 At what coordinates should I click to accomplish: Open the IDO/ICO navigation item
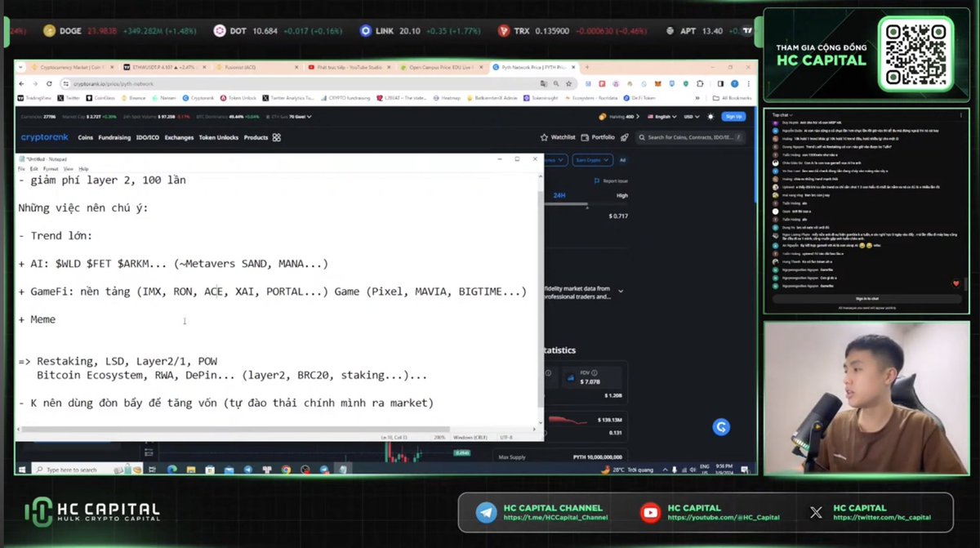148,137
